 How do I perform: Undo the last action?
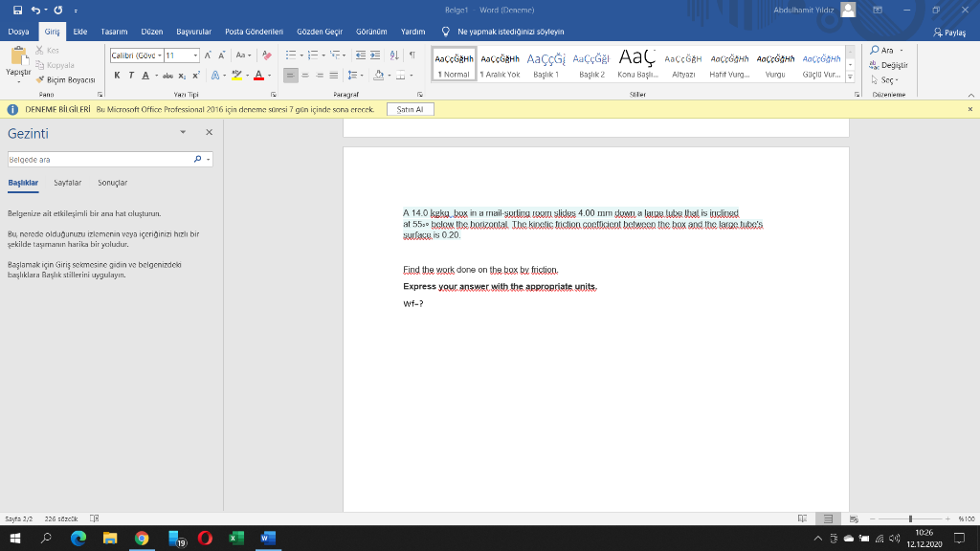click(35, 10)
